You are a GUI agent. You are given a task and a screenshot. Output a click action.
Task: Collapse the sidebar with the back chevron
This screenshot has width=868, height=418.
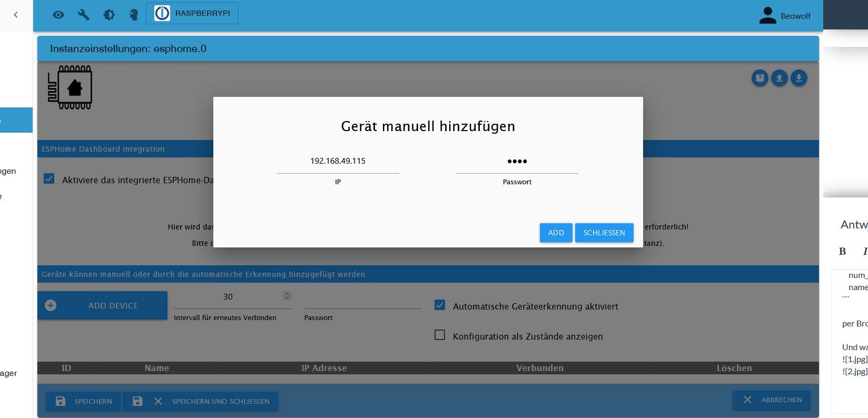click(16, 15)
